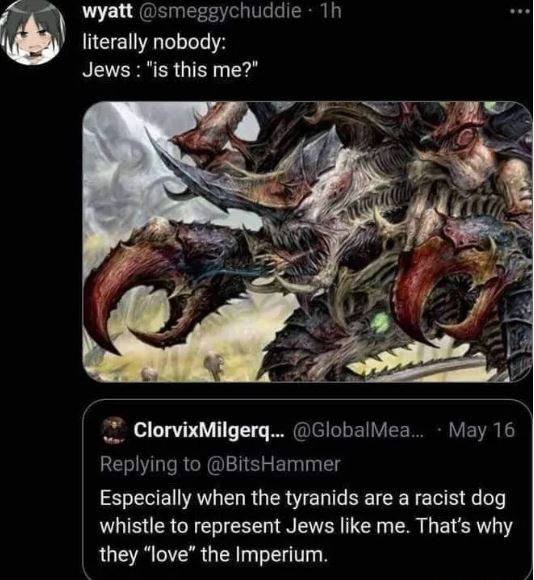
Task: Open the May 16 date of quoted tweet
Action: 481,430
